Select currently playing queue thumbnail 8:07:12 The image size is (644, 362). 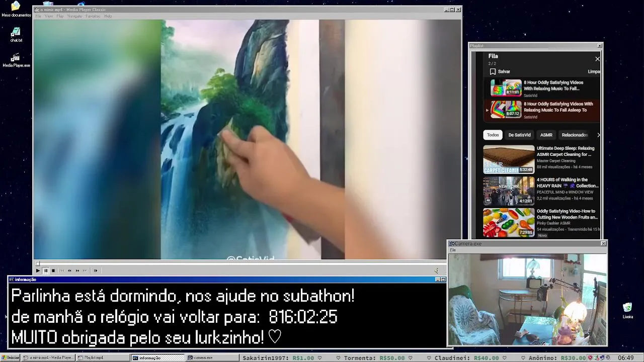(x=506, y=109)
